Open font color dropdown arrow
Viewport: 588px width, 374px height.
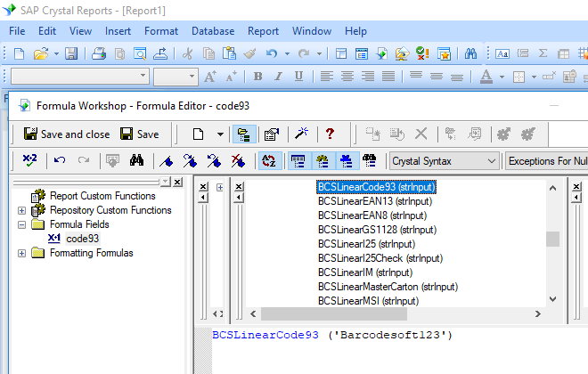(502, 77)
